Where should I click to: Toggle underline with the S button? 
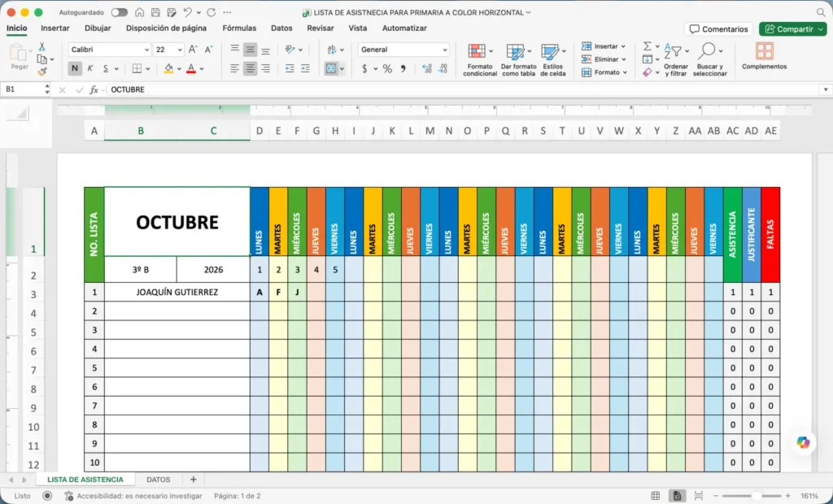point(106,68)
